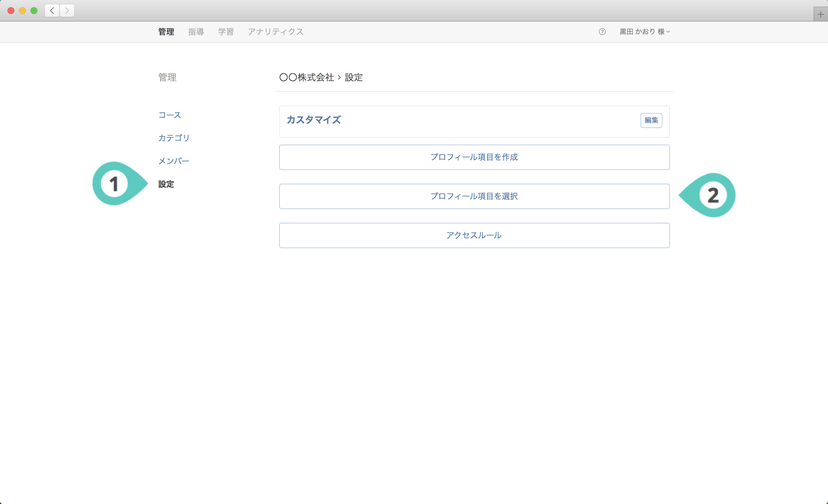Viewport: 828px width, 504px height.
Task: Open メンバー sidebar link
Action: click(x=174, y=161)
